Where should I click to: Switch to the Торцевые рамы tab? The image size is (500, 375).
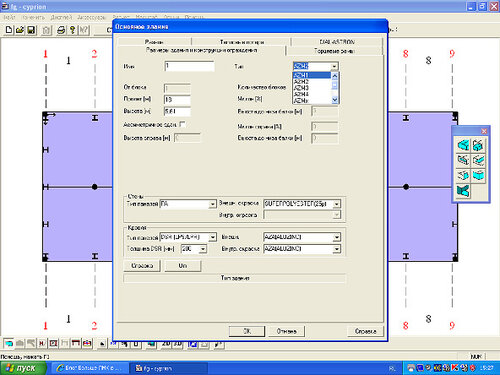334,51
